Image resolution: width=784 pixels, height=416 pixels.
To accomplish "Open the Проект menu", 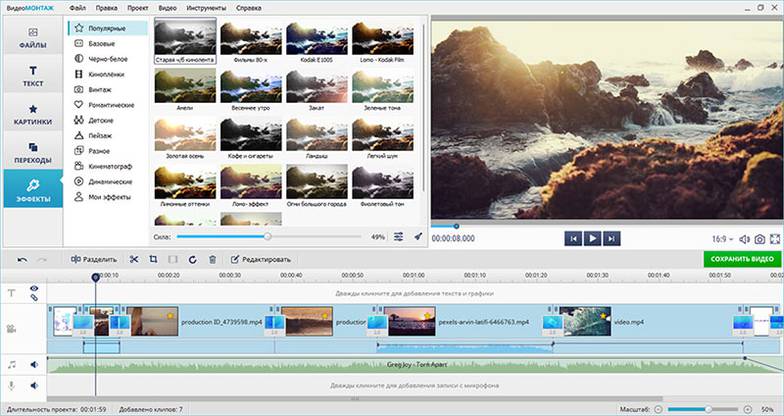I will click(138, 8).
